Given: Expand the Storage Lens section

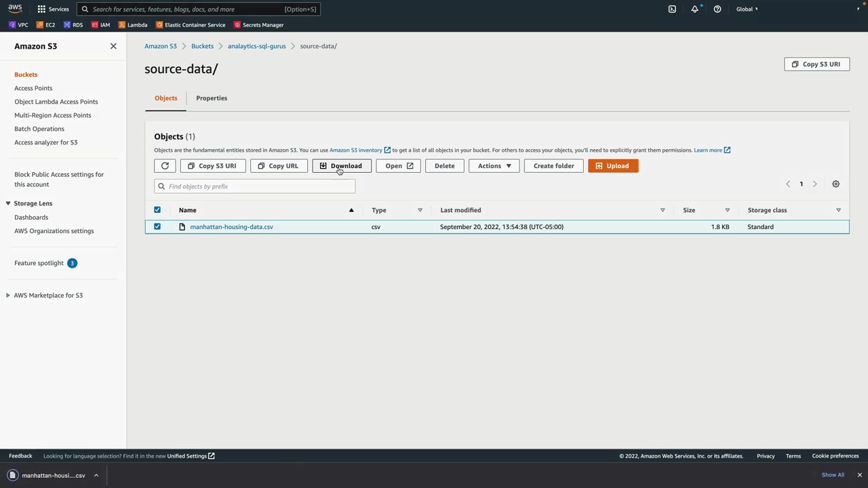Looking at the screenshot, I should (8, 203).
